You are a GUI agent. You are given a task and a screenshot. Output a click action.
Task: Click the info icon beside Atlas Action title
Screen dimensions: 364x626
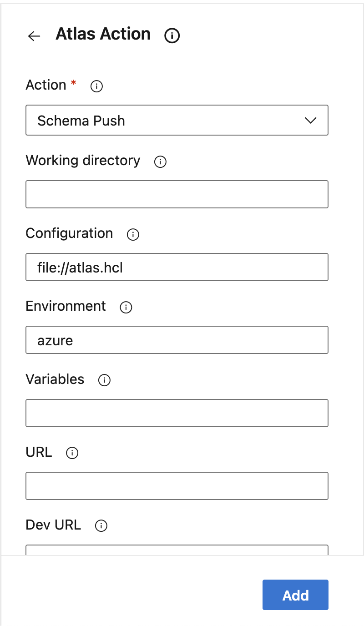tap(172, 35)
